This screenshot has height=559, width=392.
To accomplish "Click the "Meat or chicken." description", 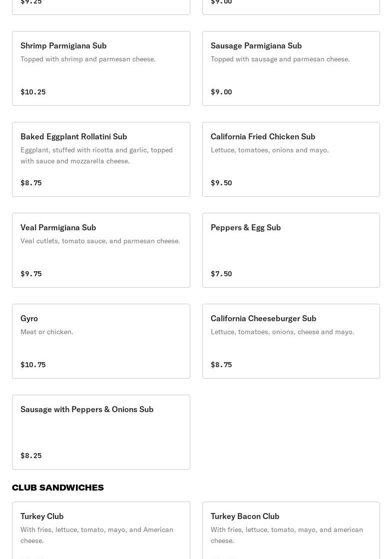I will click(47, 332).
